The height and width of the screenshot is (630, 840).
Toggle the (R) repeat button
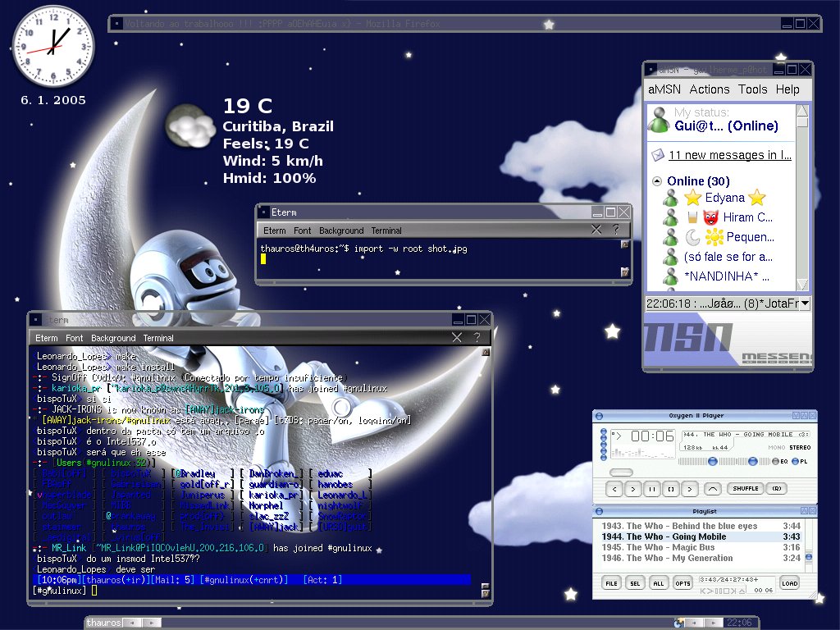[x=777, y=489]
